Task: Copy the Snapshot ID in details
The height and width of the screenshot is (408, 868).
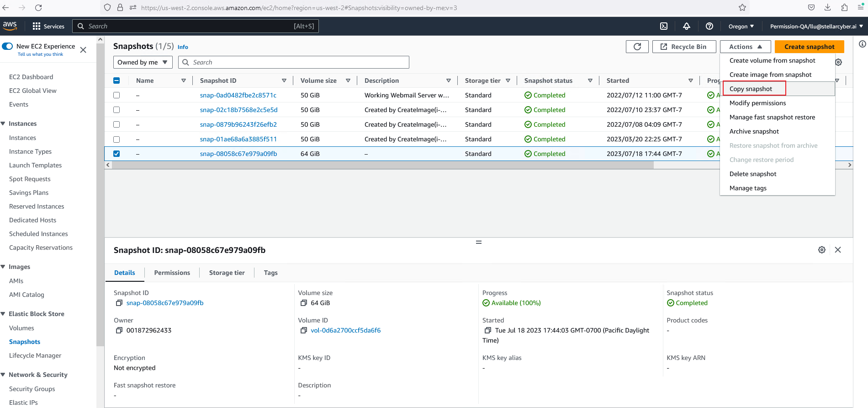Action: pyautogui.click(x=119, y=303)
